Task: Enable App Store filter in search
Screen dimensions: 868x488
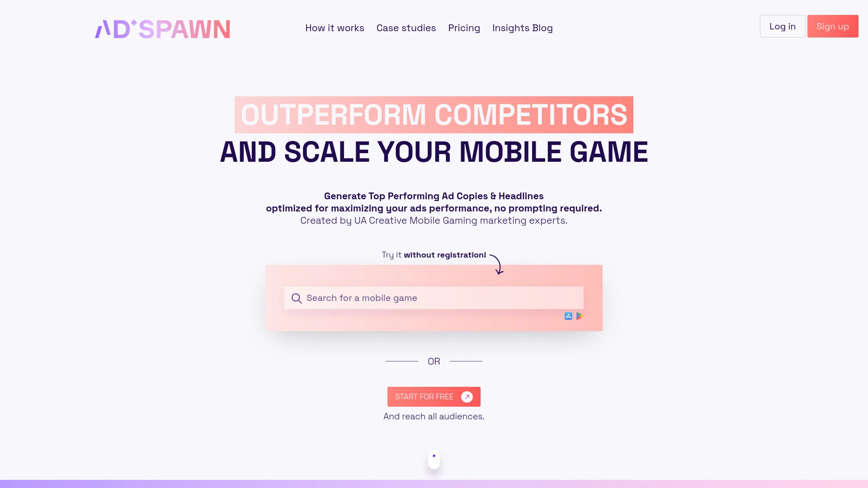Action: pyautogui.click(x=568, y=316)
